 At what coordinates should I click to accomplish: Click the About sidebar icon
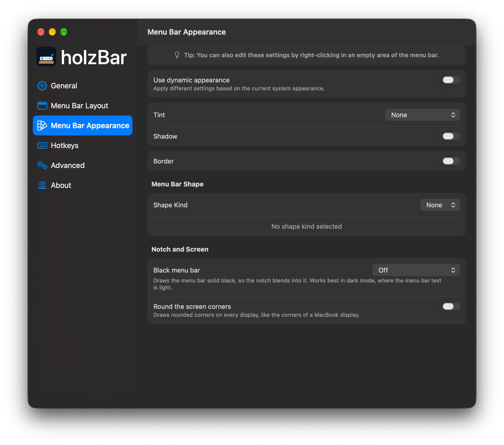42,185
